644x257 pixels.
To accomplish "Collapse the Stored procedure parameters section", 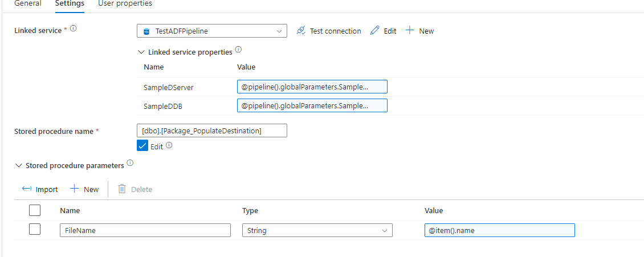I will click(19, 165).
